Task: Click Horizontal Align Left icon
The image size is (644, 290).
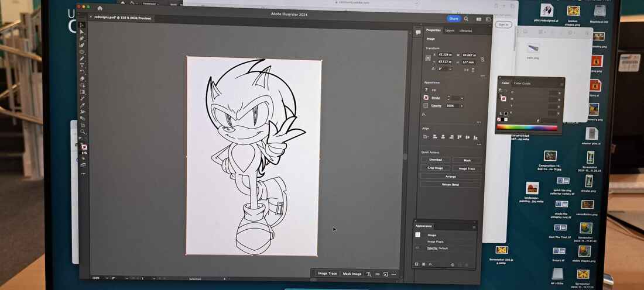Action: [x=434, y=137]
